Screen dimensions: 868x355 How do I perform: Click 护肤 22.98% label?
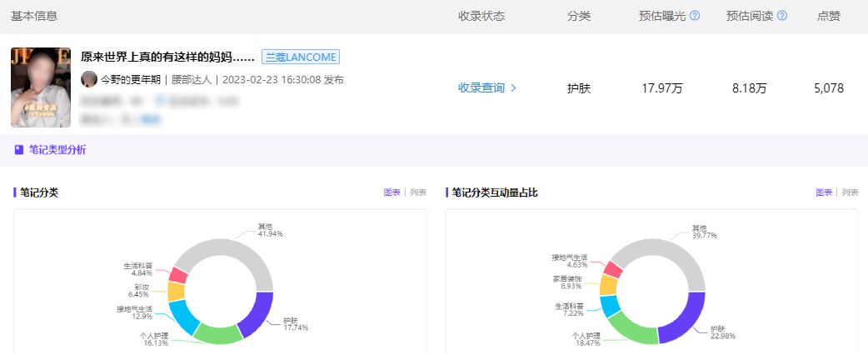[x=724, y=332]
